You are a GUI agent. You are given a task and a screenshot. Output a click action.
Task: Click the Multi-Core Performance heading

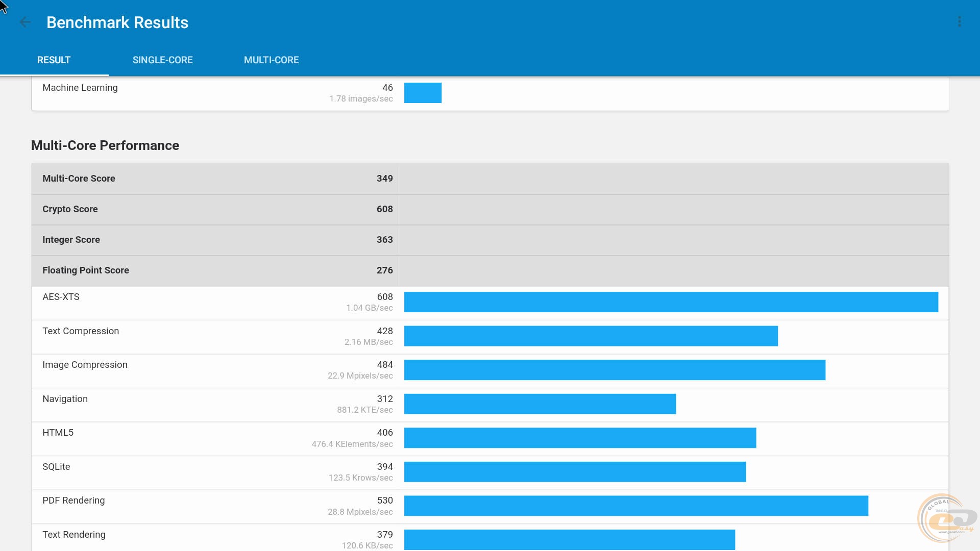pyautogui.click(x=105, y=145)
